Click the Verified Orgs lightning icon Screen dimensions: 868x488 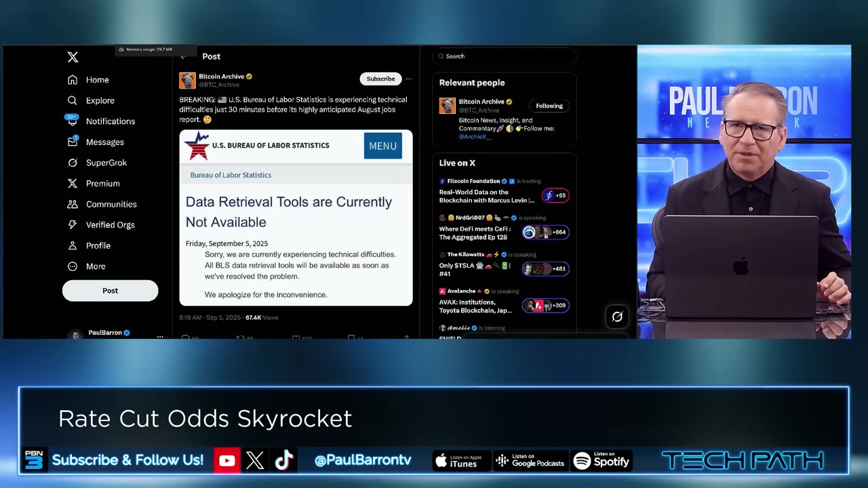click(73, 225)
